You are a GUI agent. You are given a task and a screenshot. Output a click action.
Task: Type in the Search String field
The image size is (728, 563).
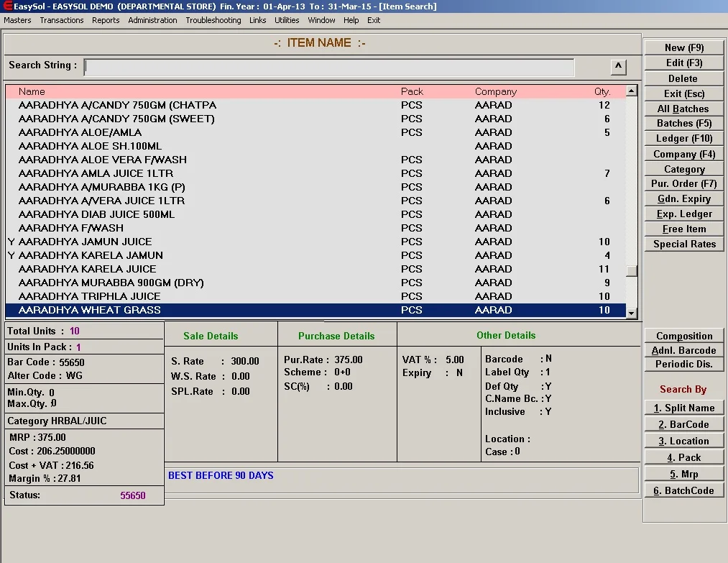click(x=329, y=68)
